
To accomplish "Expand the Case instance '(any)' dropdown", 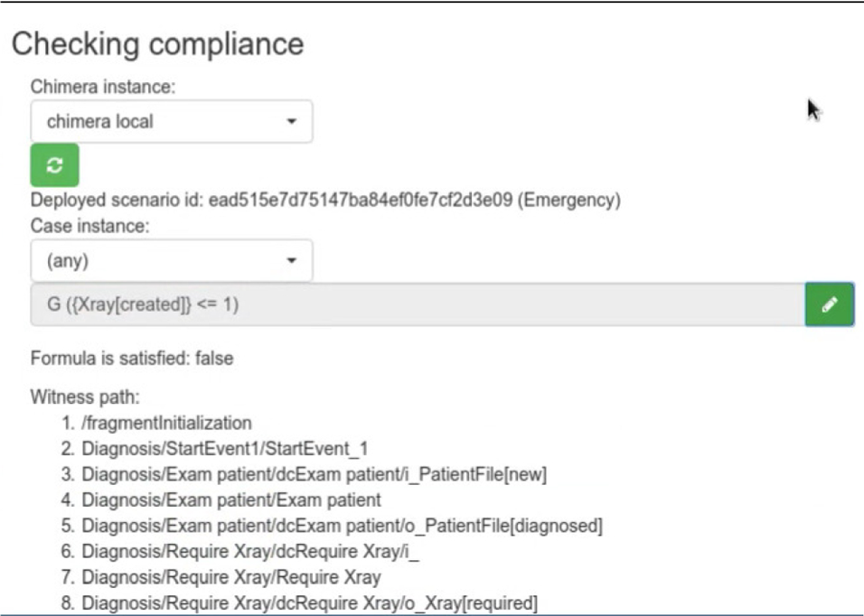I will point(172,260).
